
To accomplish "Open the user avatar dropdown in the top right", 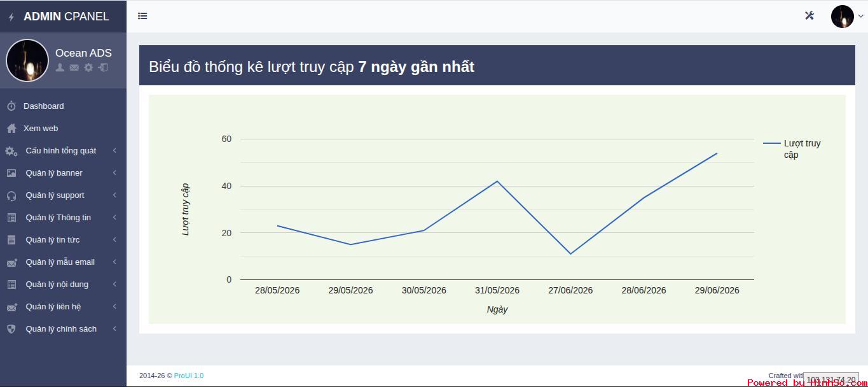I will tap(847, 17).
